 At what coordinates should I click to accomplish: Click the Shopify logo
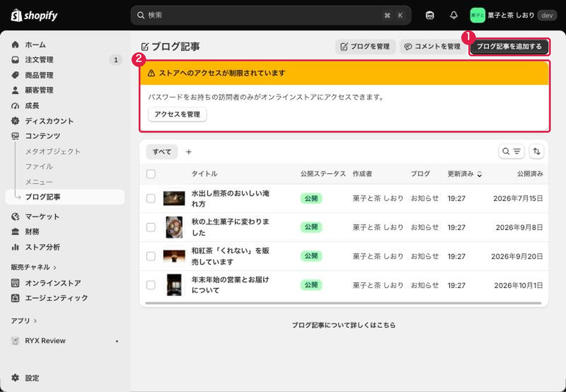tap(34, 15)
